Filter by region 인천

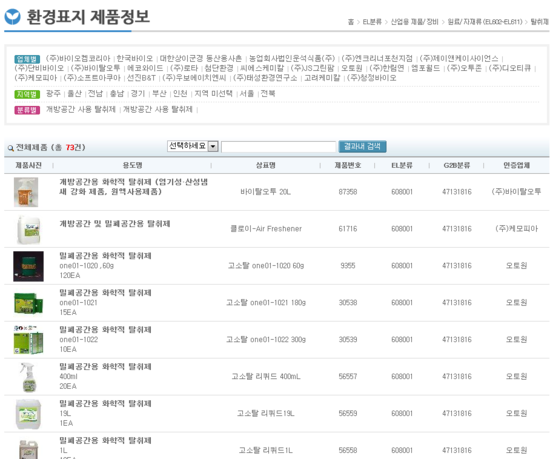[180, 94]
